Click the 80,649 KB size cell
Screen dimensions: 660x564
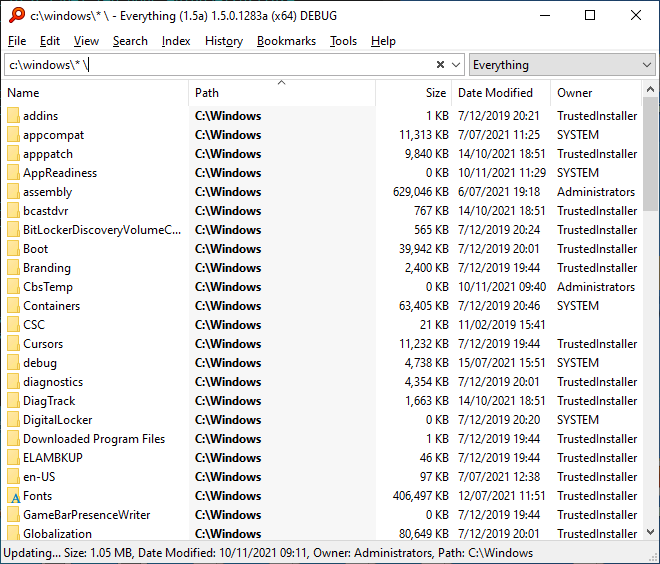coord(424,534)
